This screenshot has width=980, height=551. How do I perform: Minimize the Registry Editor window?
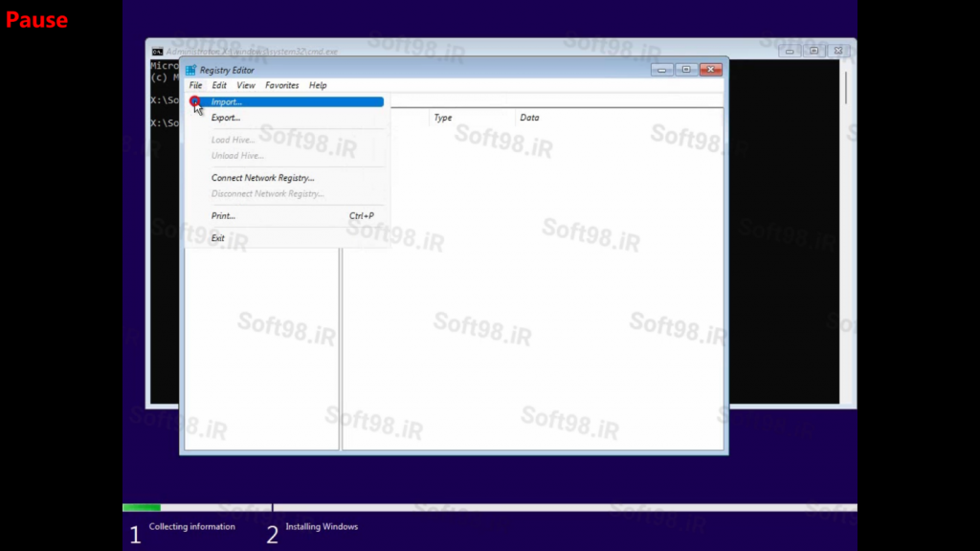tap(662, 69)
